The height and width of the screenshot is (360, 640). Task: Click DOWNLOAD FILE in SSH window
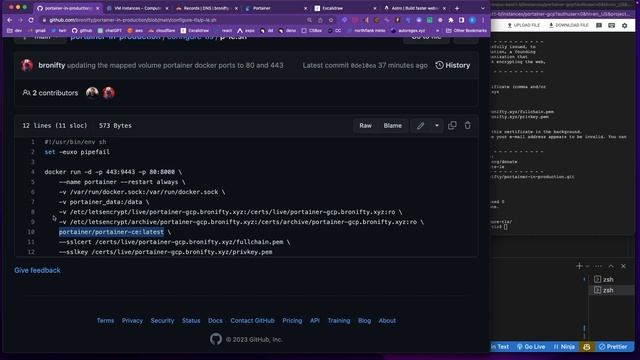coord(569,25)
